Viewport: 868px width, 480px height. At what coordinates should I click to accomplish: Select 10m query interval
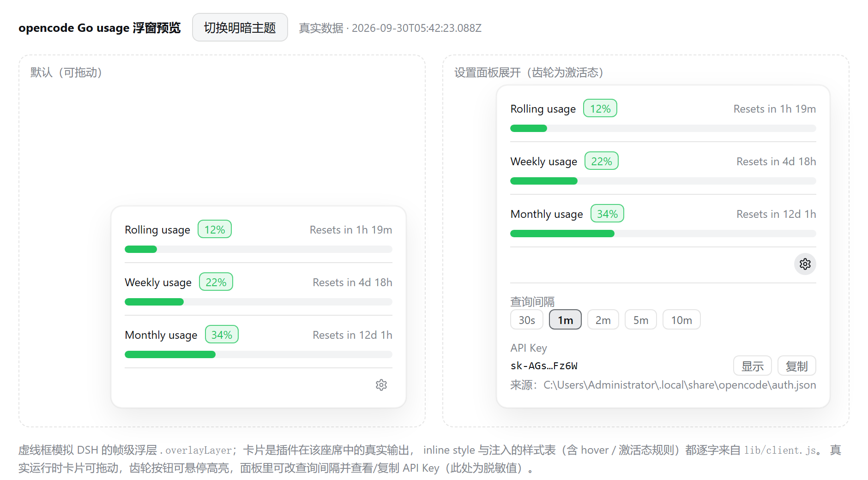681,320
